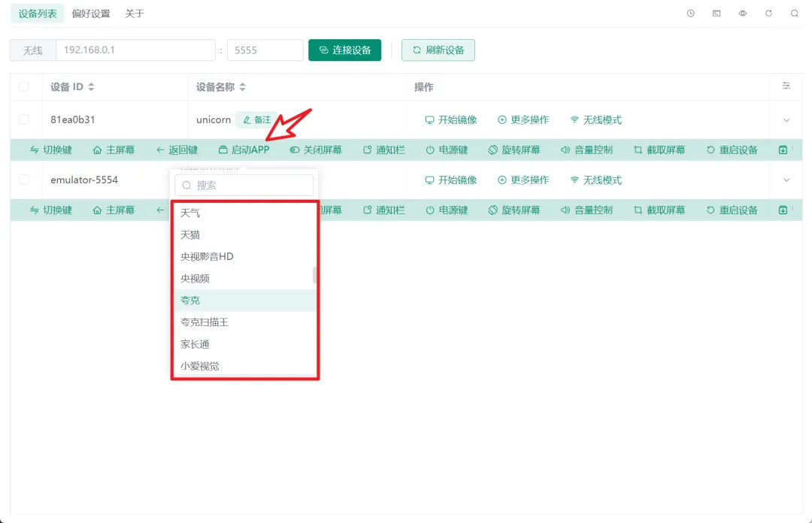Viewport: 812px width, 523px height.
Task: Open 音量控制 for device 81ea0b31
Action: click(586, 150)
